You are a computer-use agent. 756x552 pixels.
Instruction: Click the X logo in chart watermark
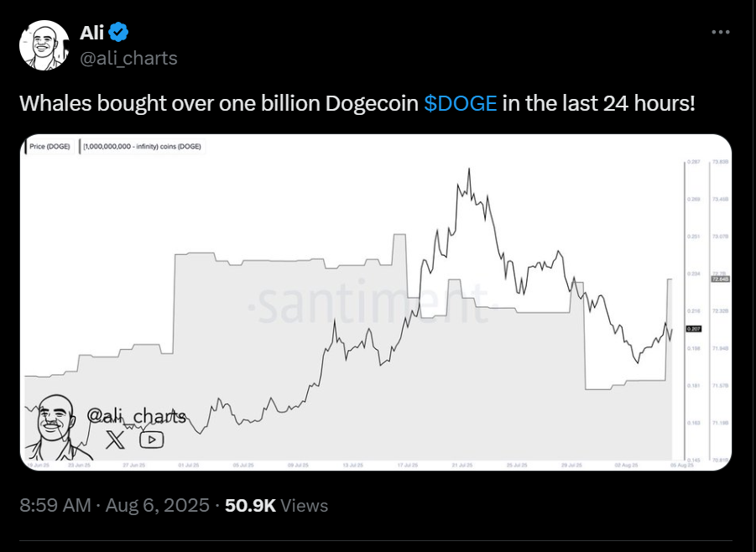(115, 439)
